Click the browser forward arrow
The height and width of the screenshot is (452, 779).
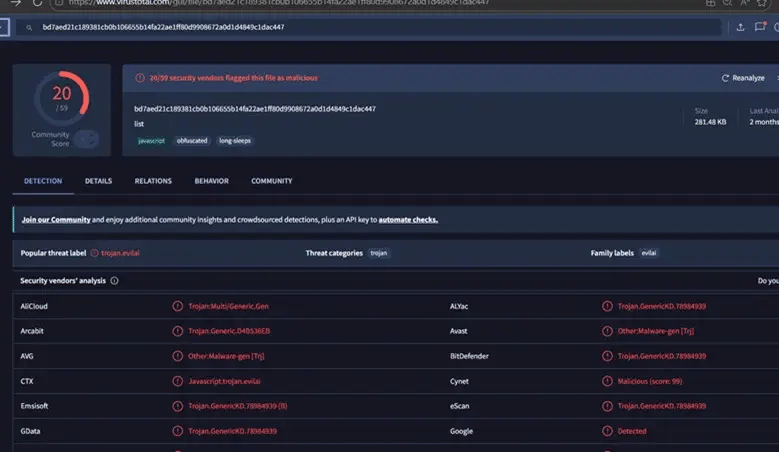coord(15,3)
